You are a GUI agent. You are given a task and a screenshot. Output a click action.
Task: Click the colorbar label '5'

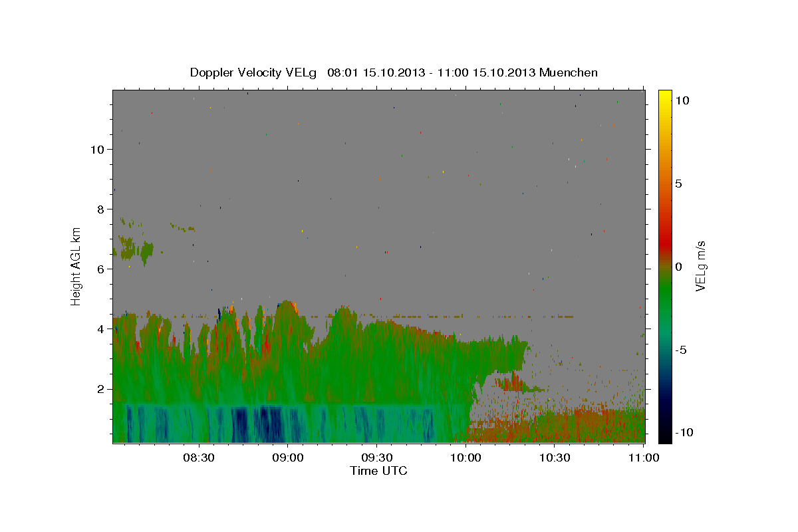click(x=678, y=184)
